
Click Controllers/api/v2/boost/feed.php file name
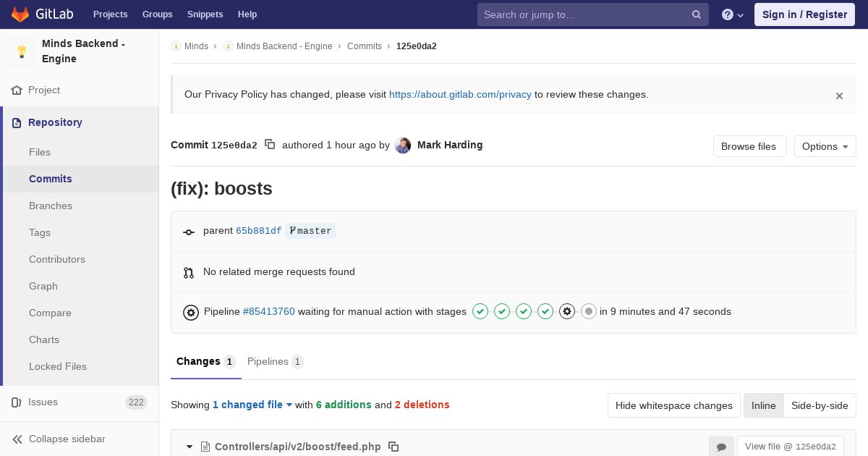point(298,447)
